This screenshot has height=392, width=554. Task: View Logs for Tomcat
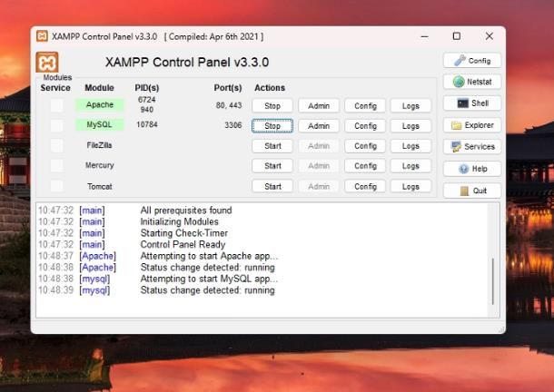411,186
